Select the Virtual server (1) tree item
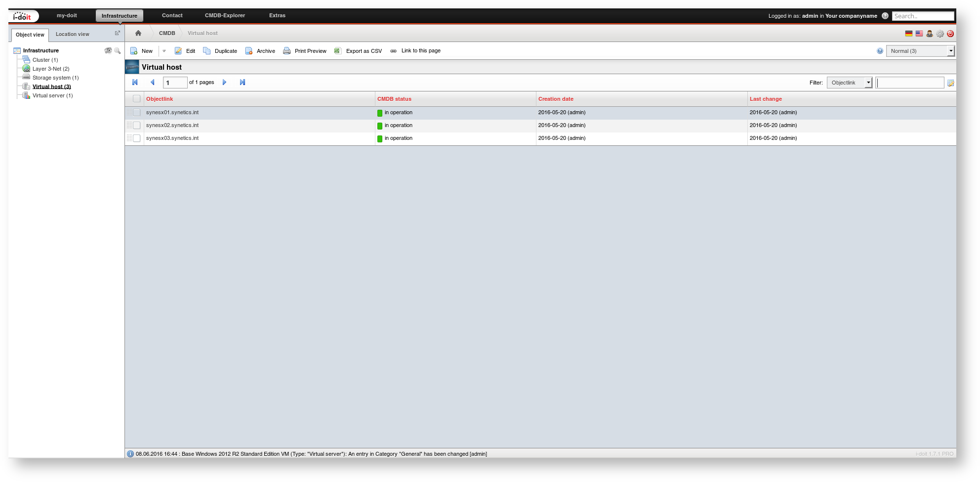 click(52, 95)
